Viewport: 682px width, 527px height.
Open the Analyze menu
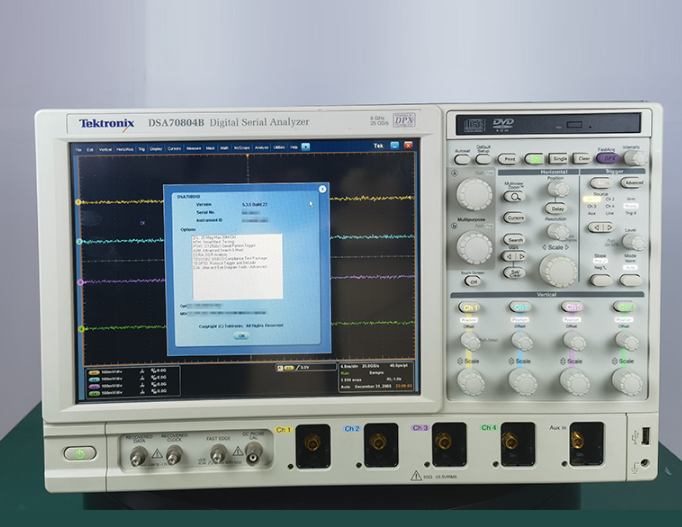[x=261, y=147]
